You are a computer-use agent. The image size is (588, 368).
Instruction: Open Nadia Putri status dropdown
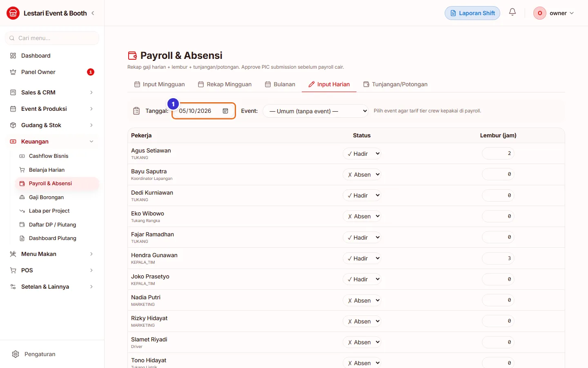(362, 301)
